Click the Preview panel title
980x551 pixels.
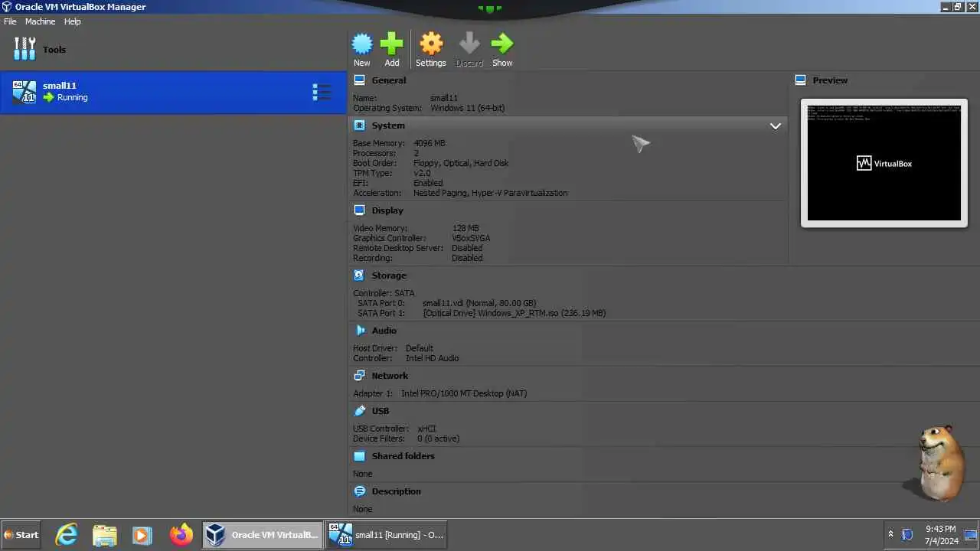point(830,80)
